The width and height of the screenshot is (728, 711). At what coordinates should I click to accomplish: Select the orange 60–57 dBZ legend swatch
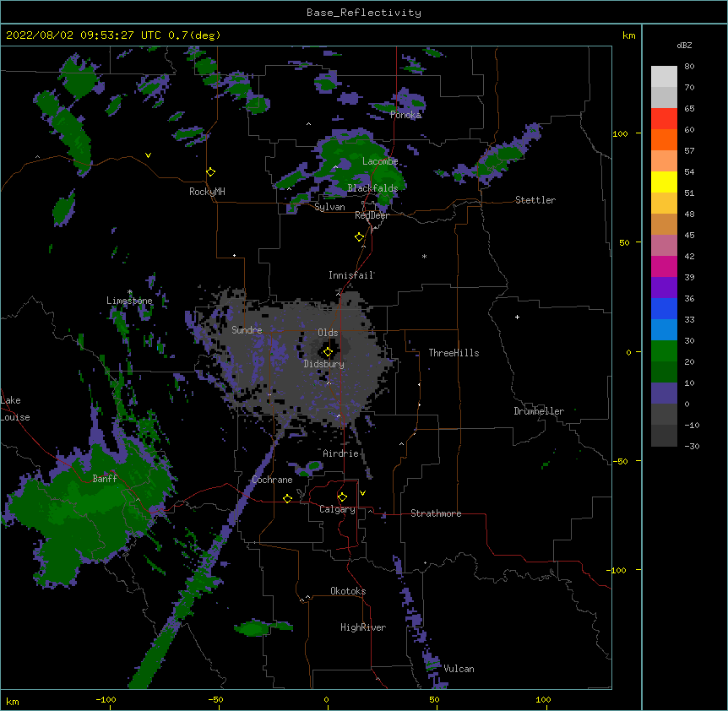pyautogui.click(x=664, y=139)
